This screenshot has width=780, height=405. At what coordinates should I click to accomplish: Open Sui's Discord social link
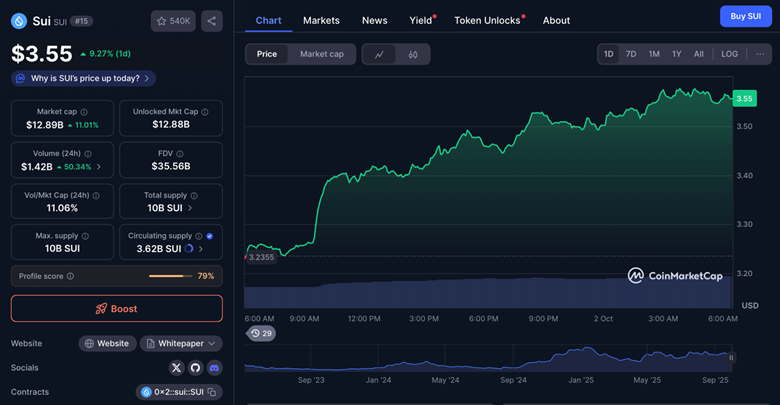[x=214, y=368]
